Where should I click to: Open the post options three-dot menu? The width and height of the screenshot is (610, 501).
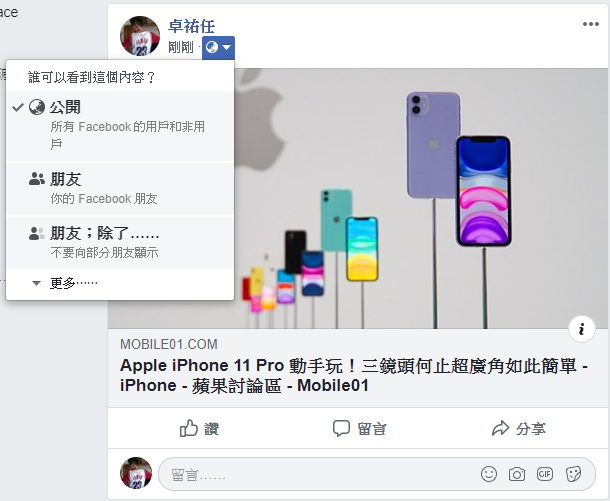[x=590, y=24]
